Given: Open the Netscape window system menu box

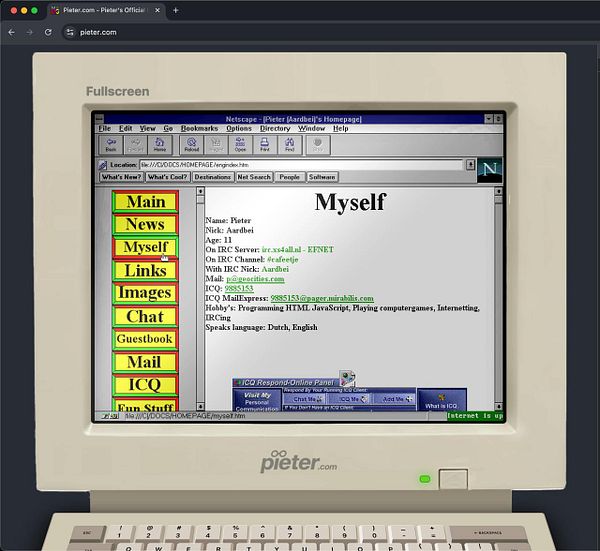Looking at the screenshot, I should pos(99,119).
